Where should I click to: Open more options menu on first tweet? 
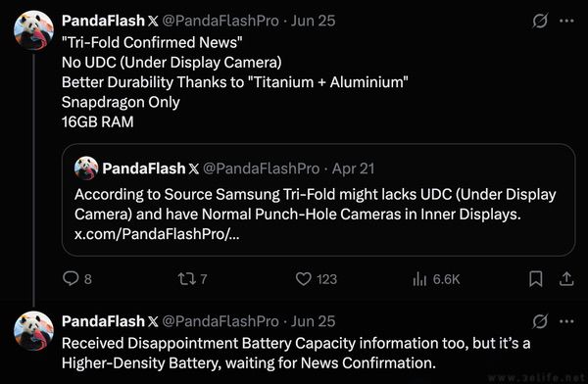click(x=566, y=21)
